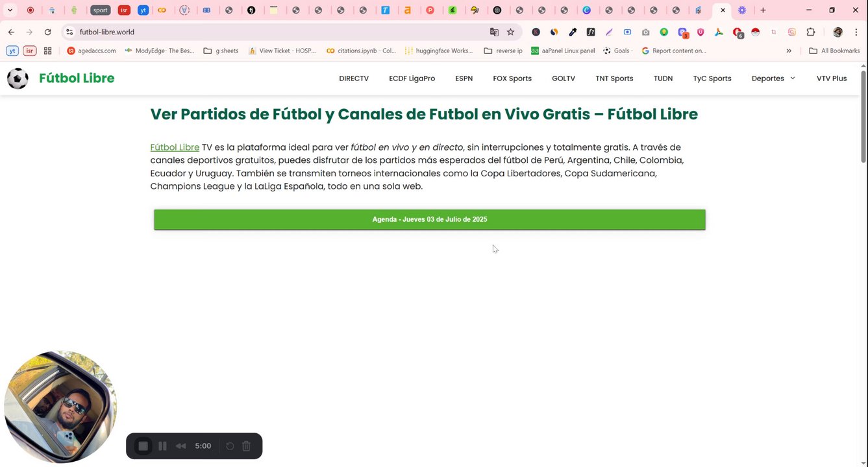Translate this page icon in address bar
Screen dimensions: 868x467
(x=494, y=32)
